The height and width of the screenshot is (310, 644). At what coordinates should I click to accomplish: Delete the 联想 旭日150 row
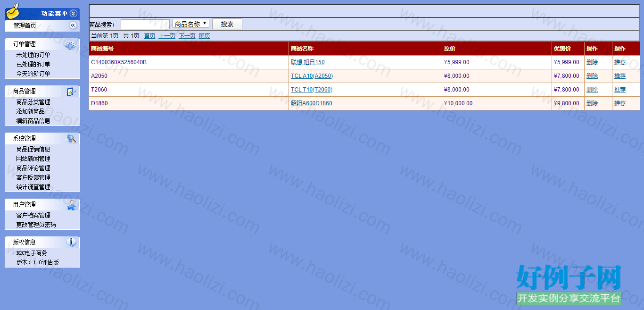click(x=592, y=62)
